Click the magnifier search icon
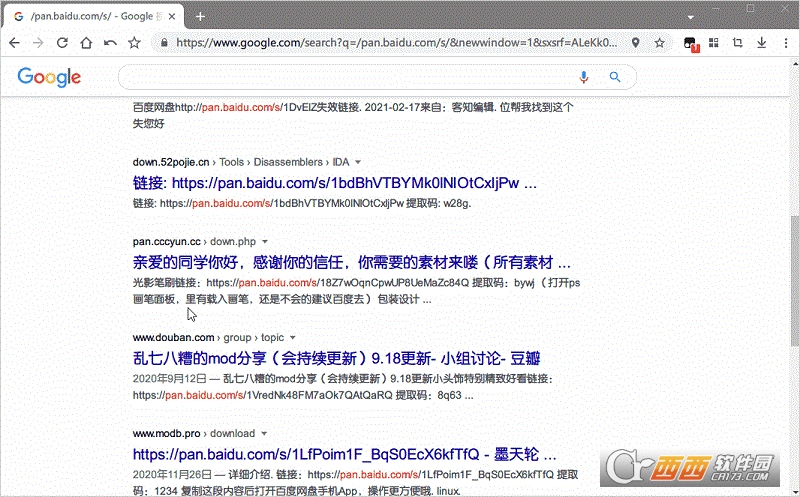Image resolution: width=800 pixels, height=497 pixels. [615, 77]
